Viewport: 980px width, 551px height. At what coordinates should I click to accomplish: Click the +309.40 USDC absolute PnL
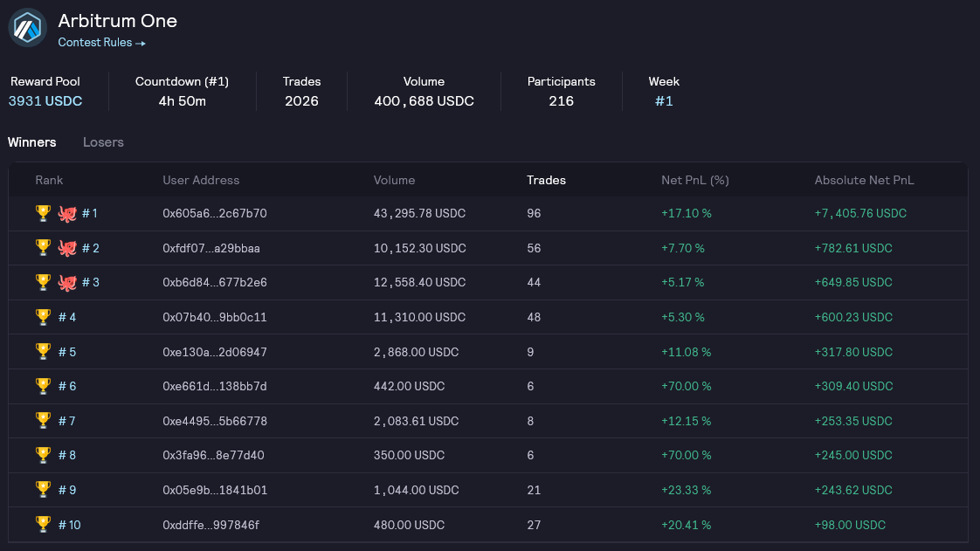pos(853,387)
